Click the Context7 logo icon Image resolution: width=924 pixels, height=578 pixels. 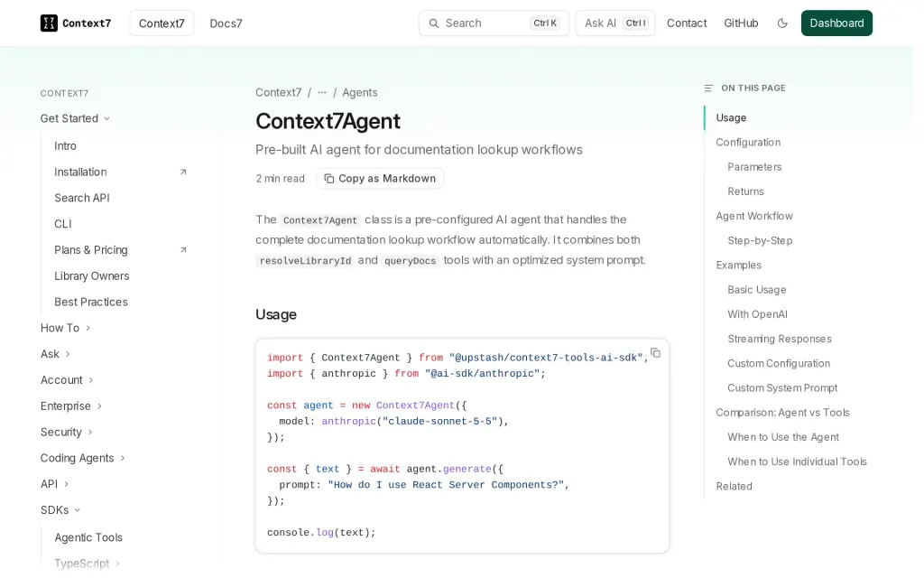tap(49, 23)
